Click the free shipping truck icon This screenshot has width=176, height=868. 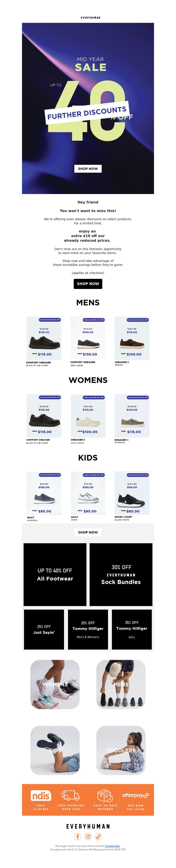click(x=70, y=795)
